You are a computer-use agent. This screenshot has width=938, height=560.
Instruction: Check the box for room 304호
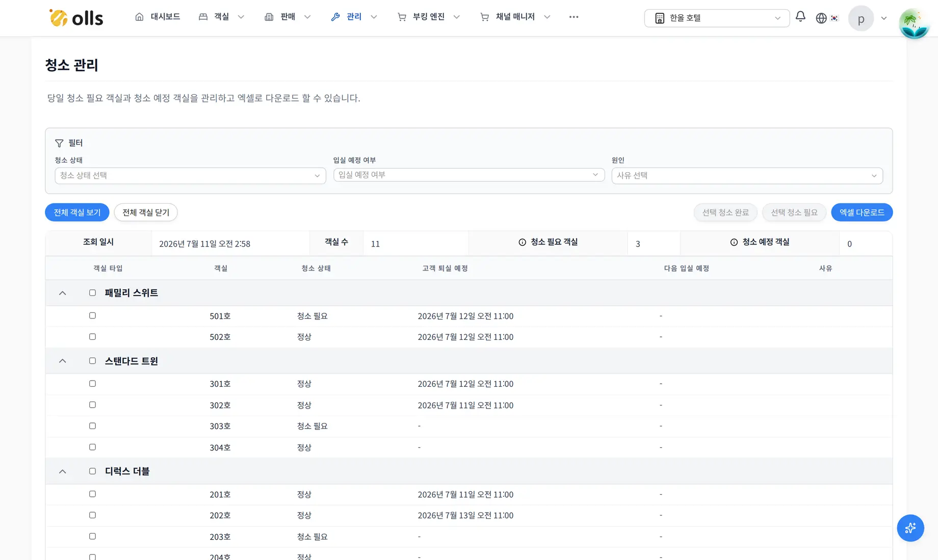(92, 447)
